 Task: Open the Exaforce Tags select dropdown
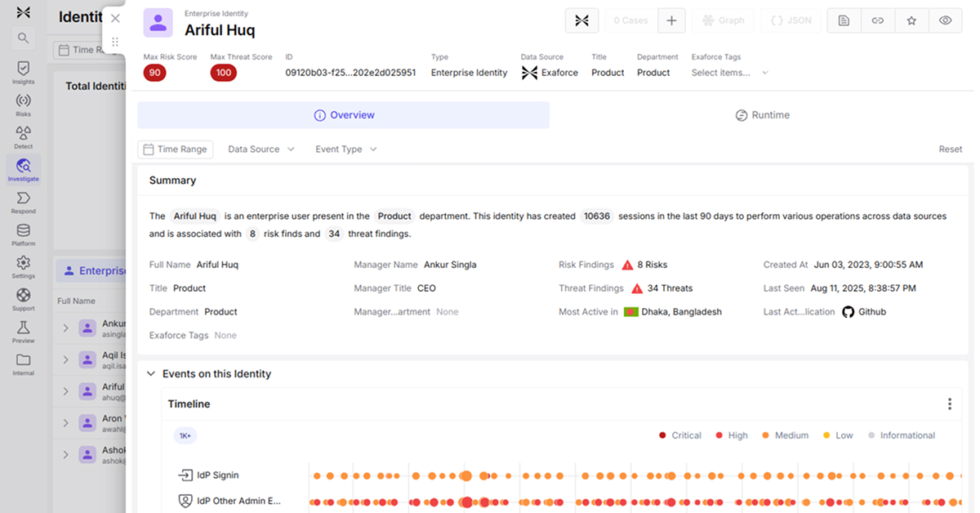pyautogui.click(x=730, y=73)
